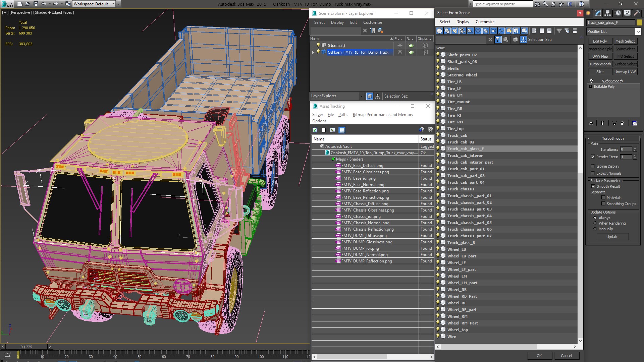Screen dimensions: 644x362
Task: Enable Isoline Display checkbox
Action: 593,166
